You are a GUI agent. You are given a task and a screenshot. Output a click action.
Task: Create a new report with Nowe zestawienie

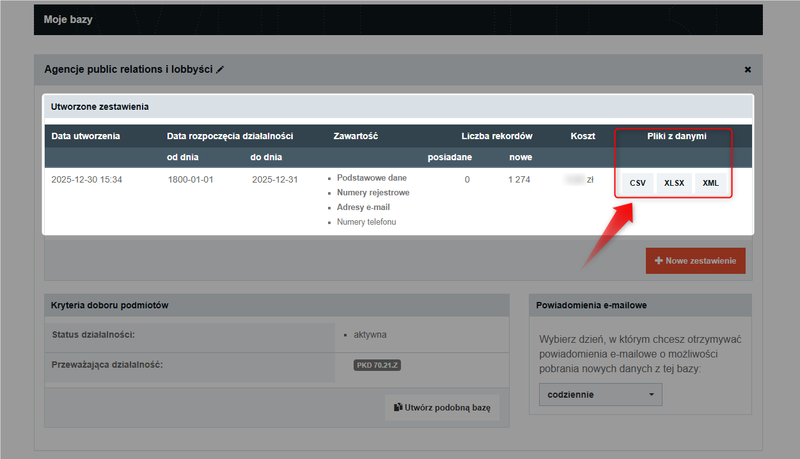pos(695,261)
